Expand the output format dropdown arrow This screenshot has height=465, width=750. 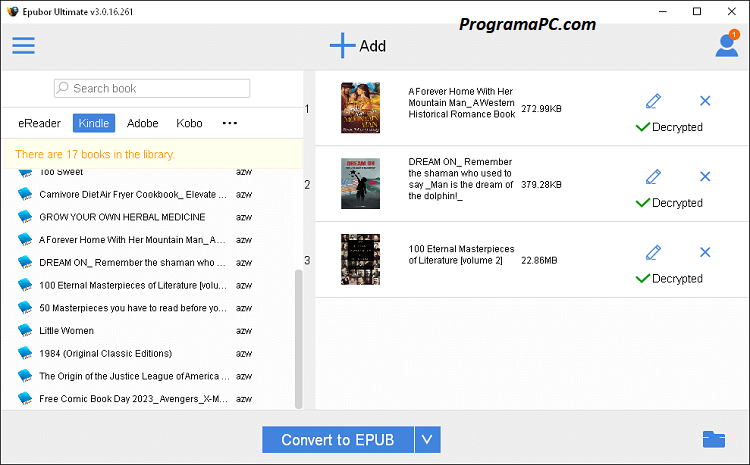point(428,440)
